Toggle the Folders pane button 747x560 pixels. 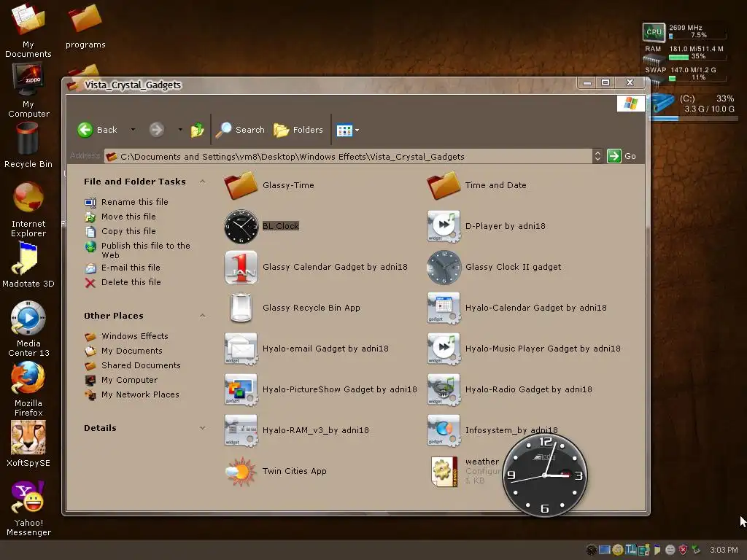point(298,130)
